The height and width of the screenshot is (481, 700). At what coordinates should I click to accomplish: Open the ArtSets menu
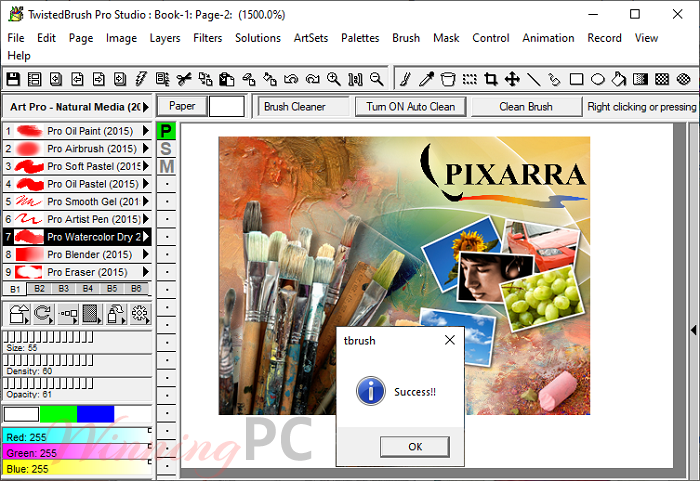(311, 38)
